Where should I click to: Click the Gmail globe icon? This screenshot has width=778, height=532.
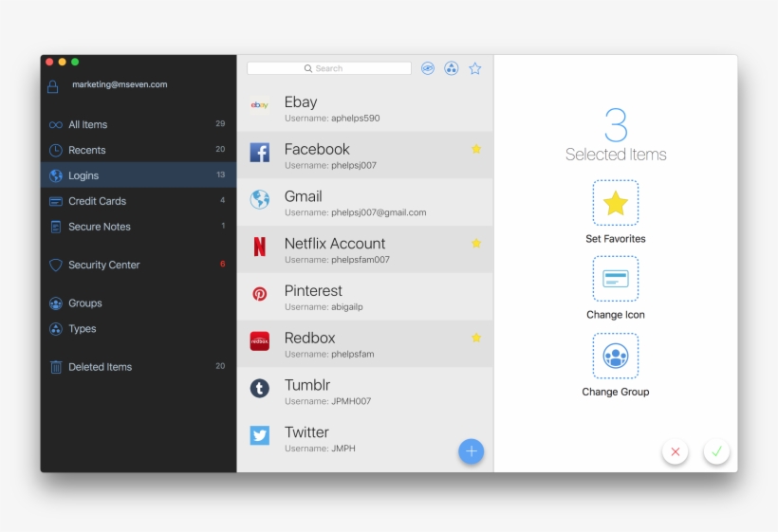260,199
